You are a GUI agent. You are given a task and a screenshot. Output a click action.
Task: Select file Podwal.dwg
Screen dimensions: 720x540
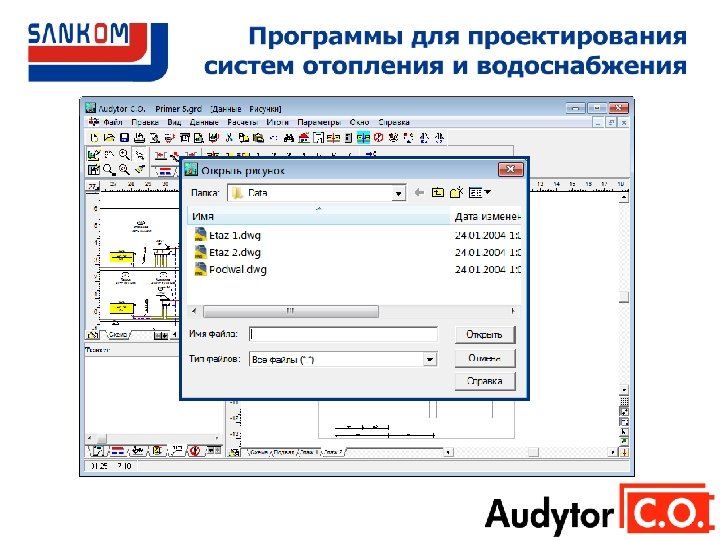tap(231, 269)
